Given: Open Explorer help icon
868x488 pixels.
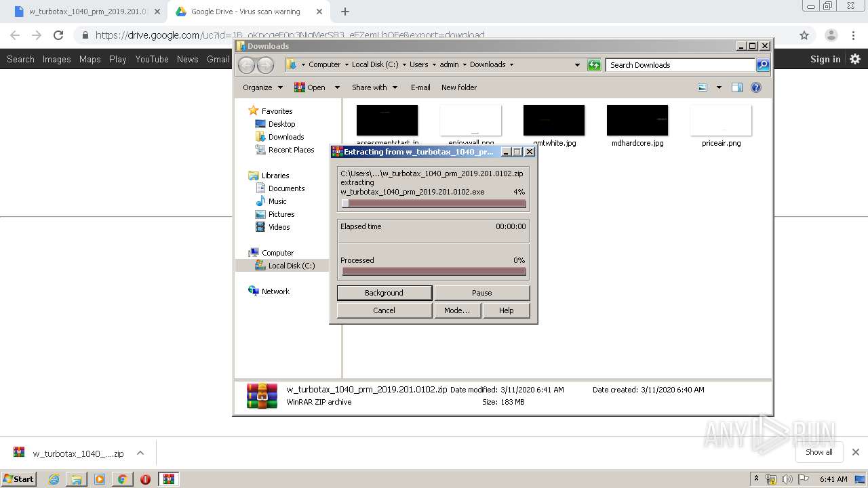Looking at the screenshot, I should (x=756, y=87).
